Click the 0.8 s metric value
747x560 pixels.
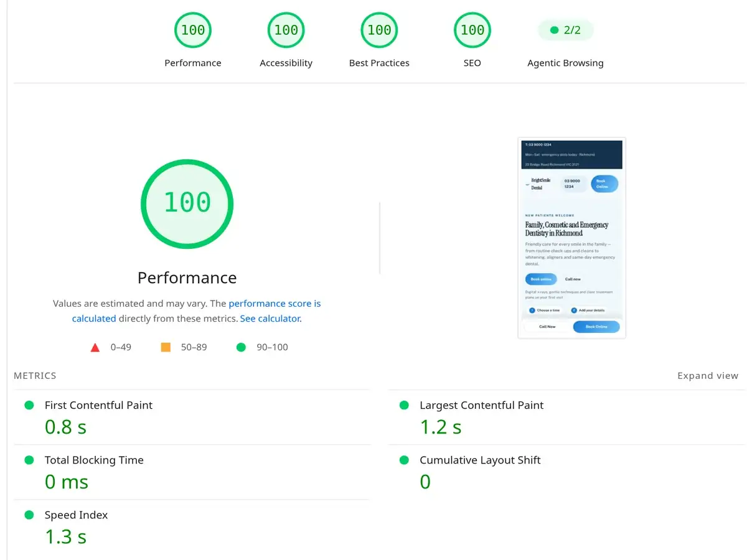65,427
